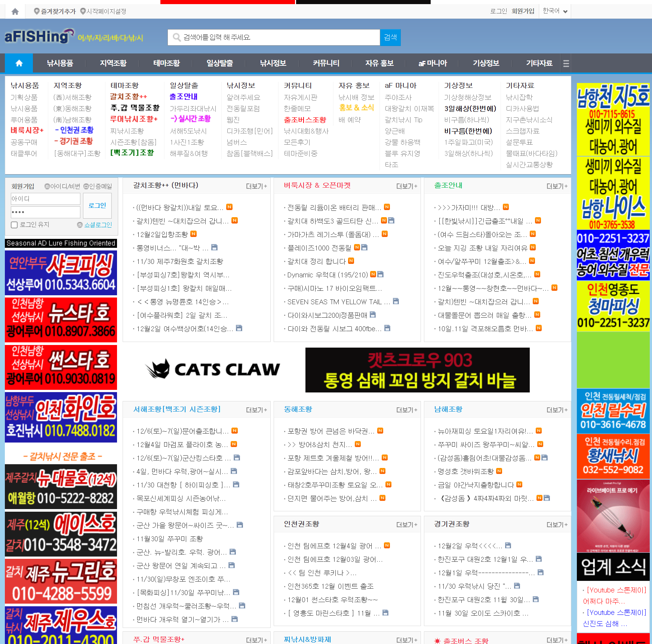
Task: Click disk icon beside 다이와 전동릴 시보그 400fbe
Action: click(x=387, y=328)
